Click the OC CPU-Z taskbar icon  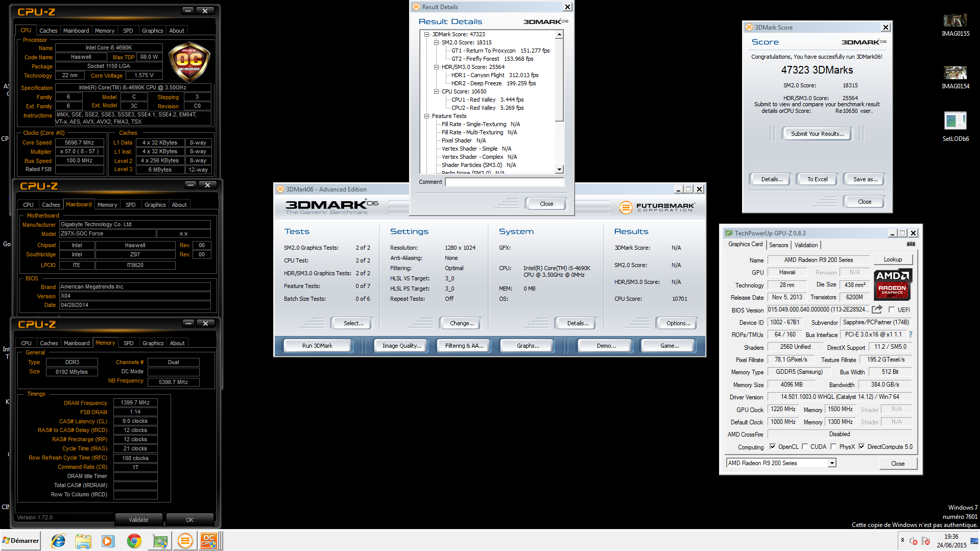coord(209,541)
